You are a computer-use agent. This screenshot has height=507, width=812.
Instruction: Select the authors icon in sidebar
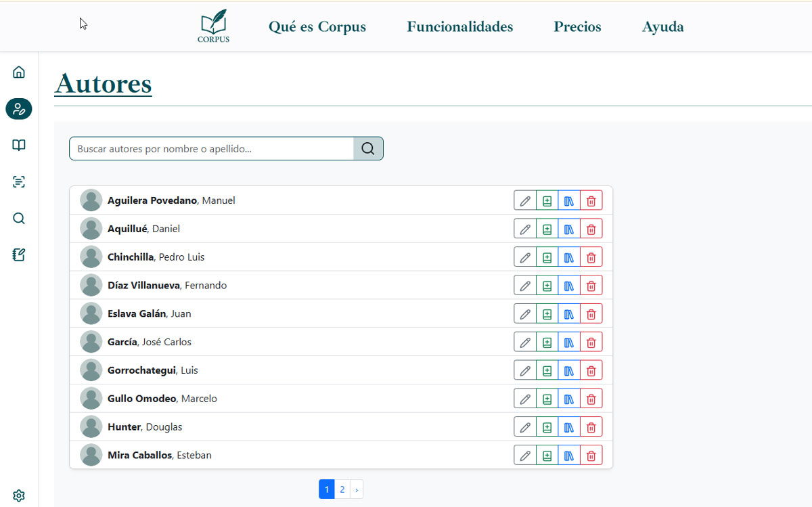pyautogui.click(x=19, y=108)
